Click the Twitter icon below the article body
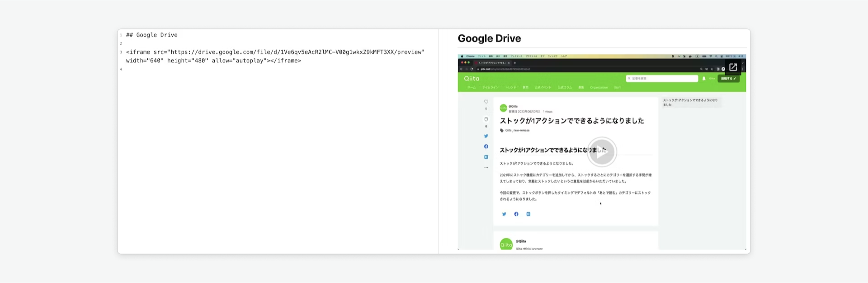 [x=504, y=214]
